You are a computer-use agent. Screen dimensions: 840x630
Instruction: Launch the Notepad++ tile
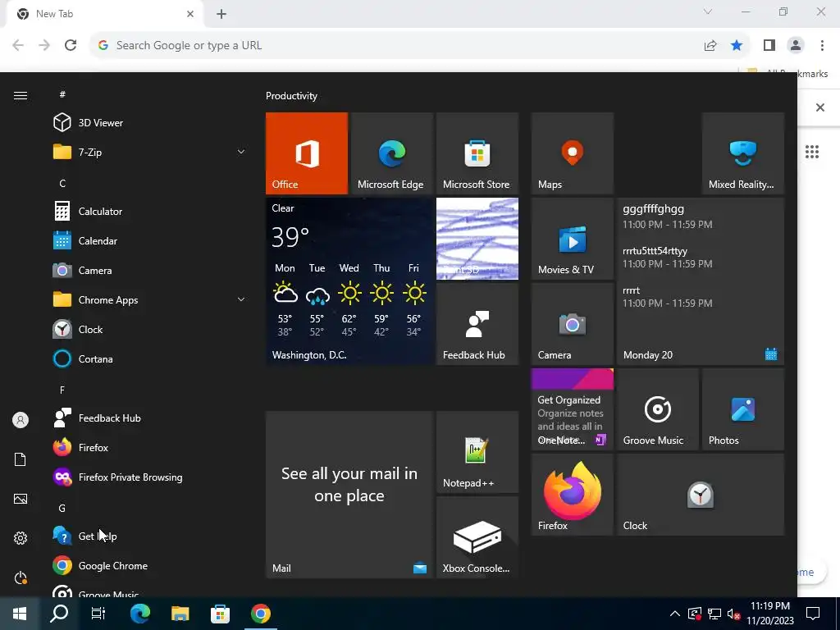coord(477,452)
